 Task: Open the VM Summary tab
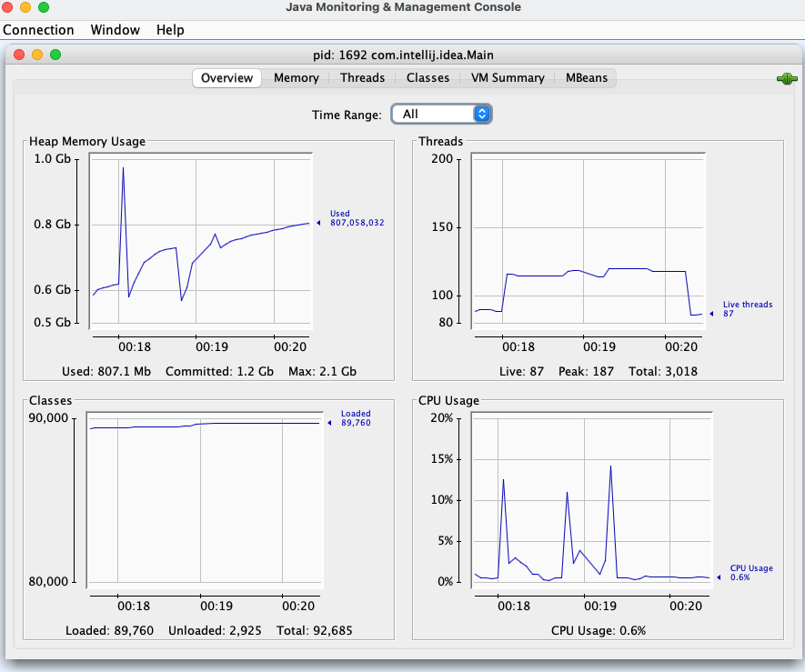pyautogui.click(x=508, y=78)
